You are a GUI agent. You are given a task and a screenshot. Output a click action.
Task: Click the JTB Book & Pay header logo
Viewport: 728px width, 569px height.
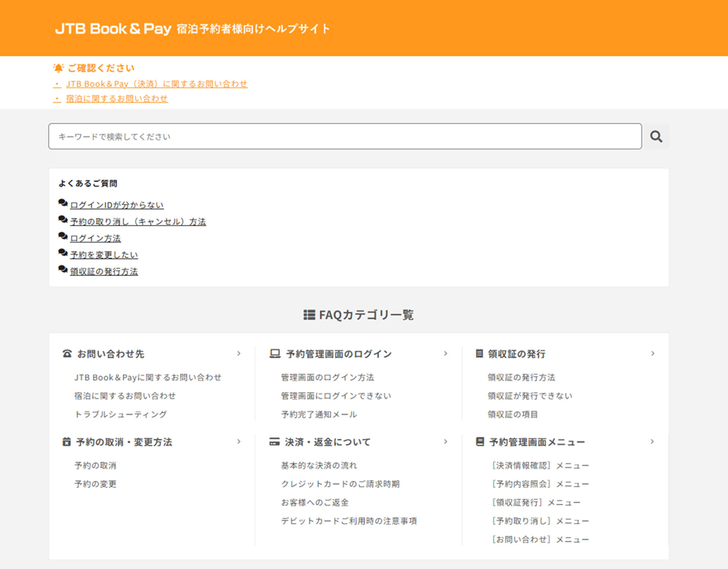point(113,29)
